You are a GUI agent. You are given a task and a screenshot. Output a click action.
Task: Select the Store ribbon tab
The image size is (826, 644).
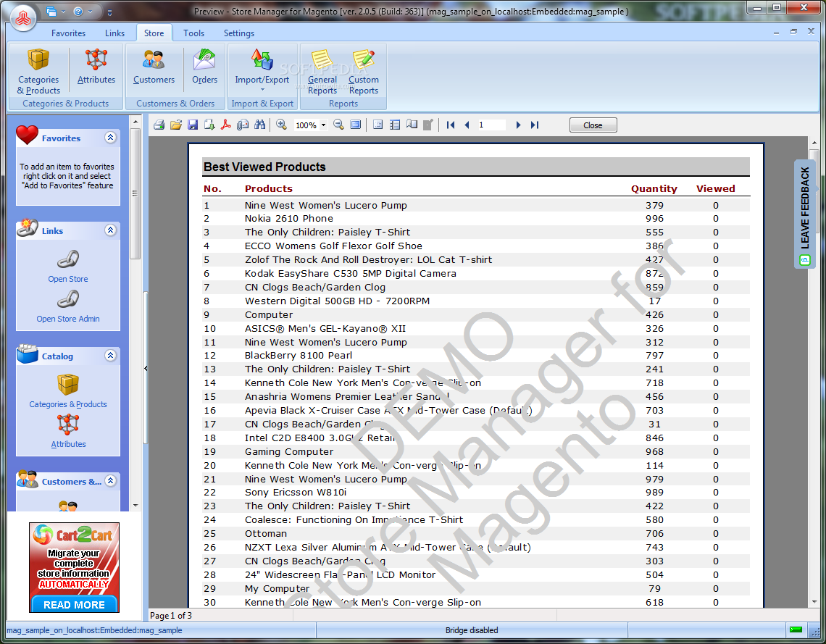(x=154, y=33)
